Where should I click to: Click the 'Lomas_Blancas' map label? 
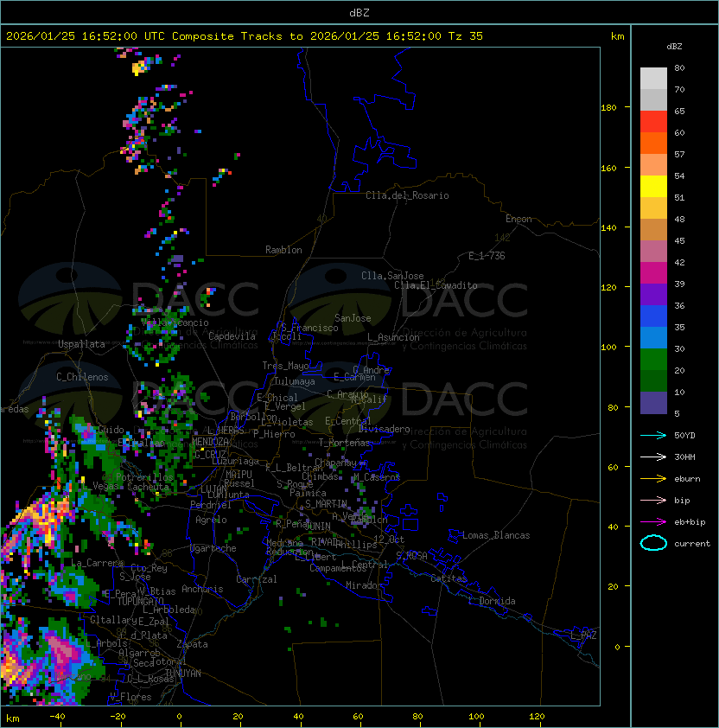coord(496,535)
